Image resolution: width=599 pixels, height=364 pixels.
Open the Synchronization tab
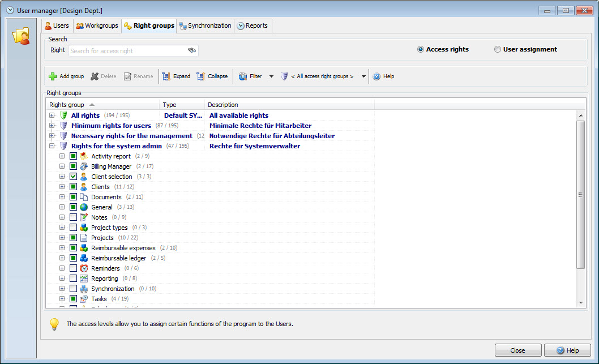[x=205, y=25]
